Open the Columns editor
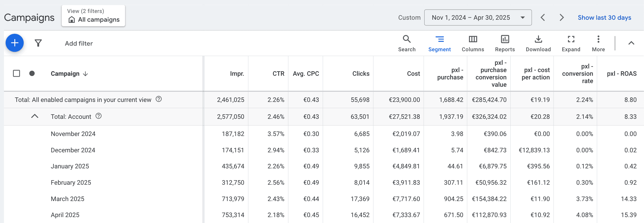Viewport: 644px width, 223px height. pos(473,43)
